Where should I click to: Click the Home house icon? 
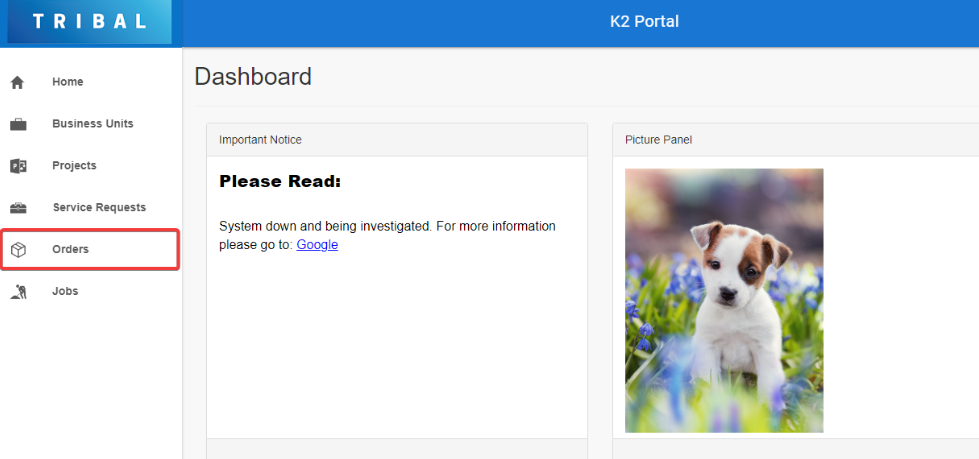coord(17,83)
